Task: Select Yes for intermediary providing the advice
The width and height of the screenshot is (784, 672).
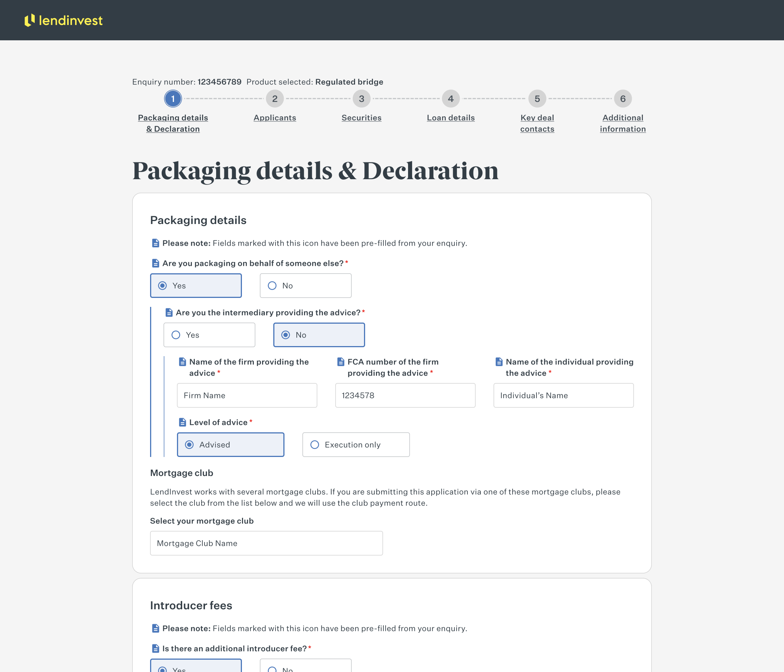Action: tap(209, 335)
